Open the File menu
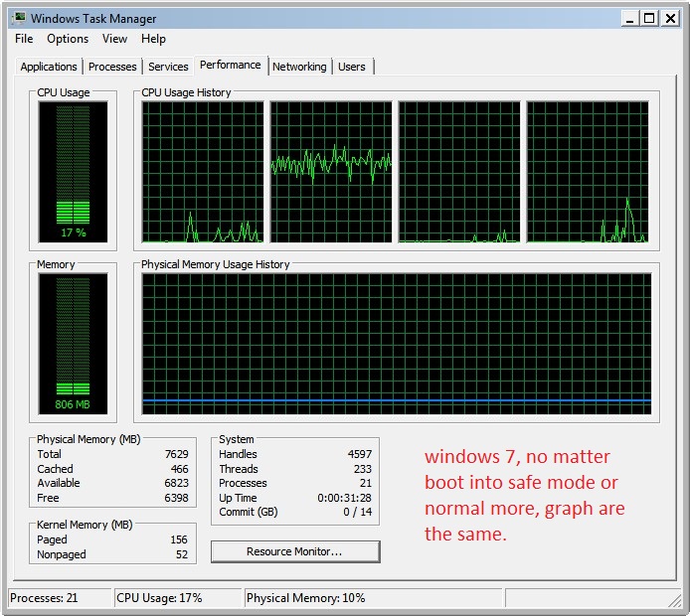Screen dimensions: 690x616 [x=24, y=39]
